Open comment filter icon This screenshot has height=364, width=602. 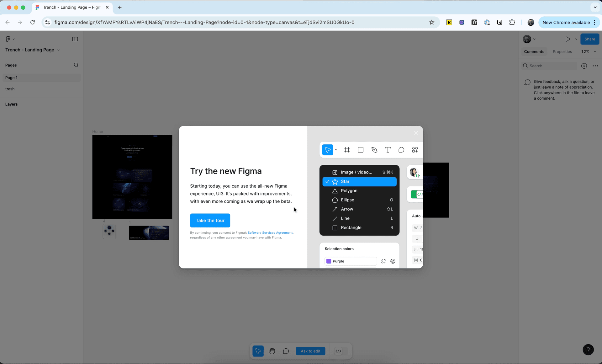(x=584, y=66)
